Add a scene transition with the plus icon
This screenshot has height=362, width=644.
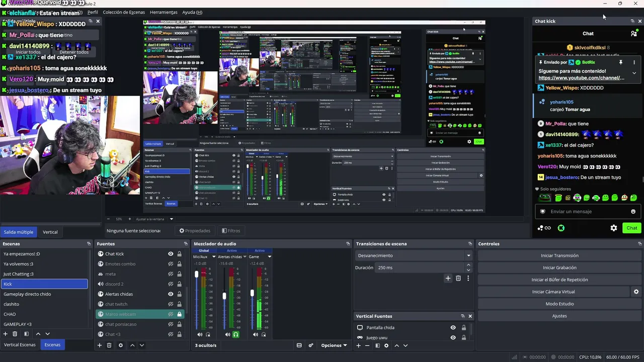pyautogui.click(x=448, y=278)
